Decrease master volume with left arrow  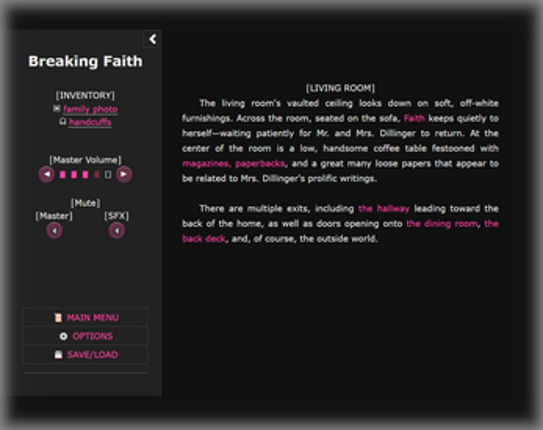pyautogui.click(x=46, y=174)
